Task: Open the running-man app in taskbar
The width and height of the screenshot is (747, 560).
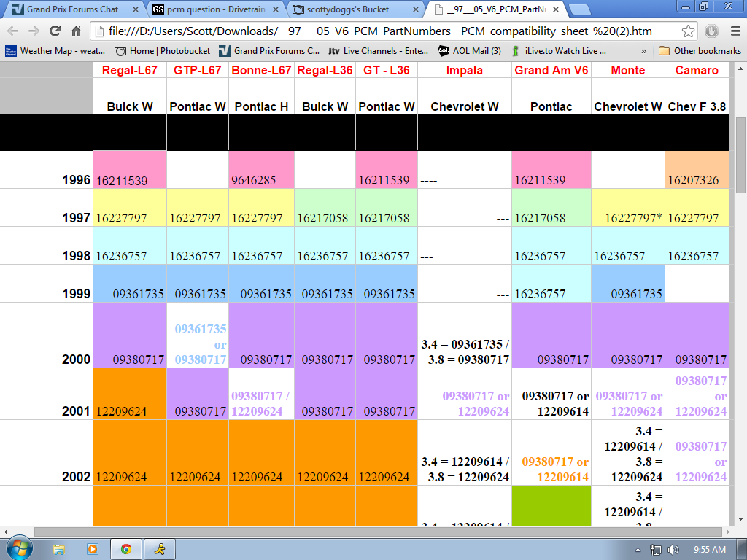Action: pos(160,550)
